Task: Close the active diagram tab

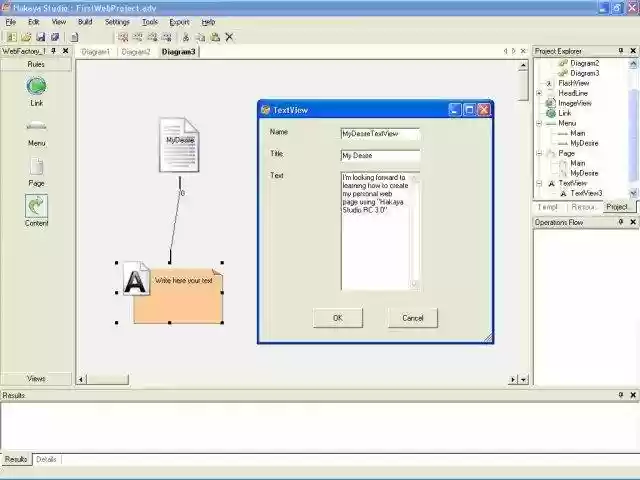Action: click(523, 51)
